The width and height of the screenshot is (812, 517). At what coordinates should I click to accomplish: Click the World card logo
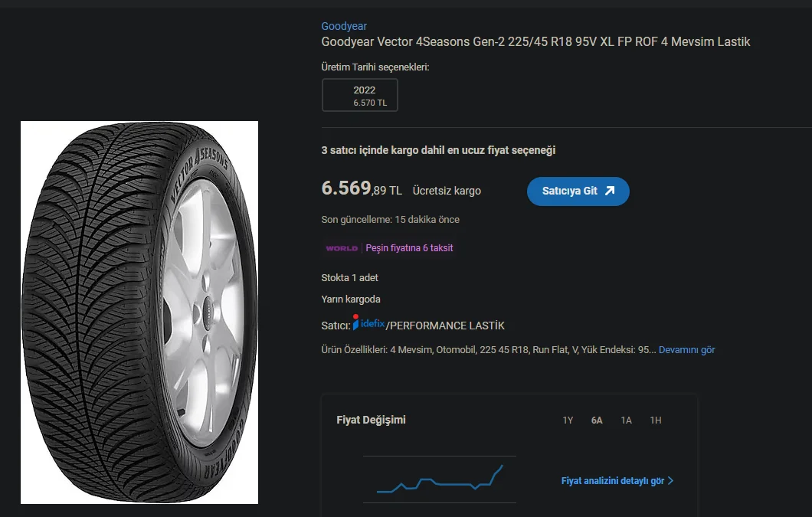[x=342, y=248]
